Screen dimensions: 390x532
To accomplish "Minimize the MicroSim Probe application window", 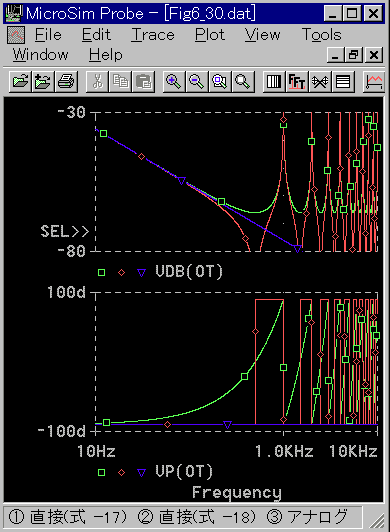I will tap(333, 14).
